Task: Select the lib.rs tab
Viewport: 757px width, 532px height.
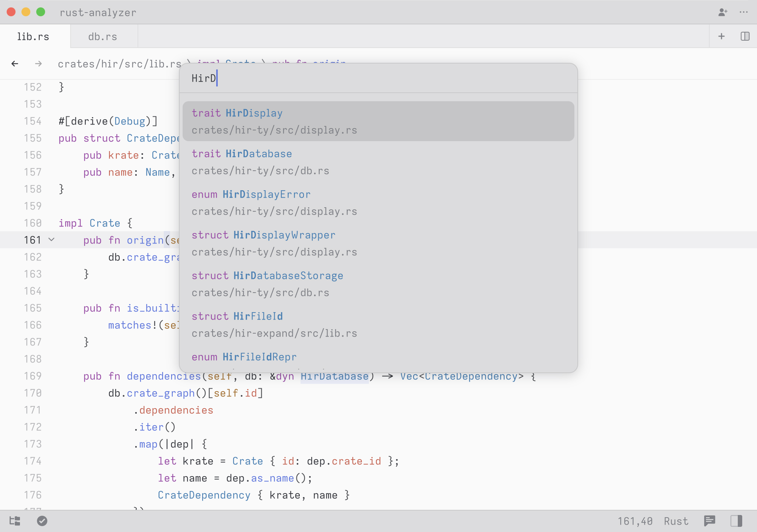Action: pyautogui.click(x=33, y=37)
